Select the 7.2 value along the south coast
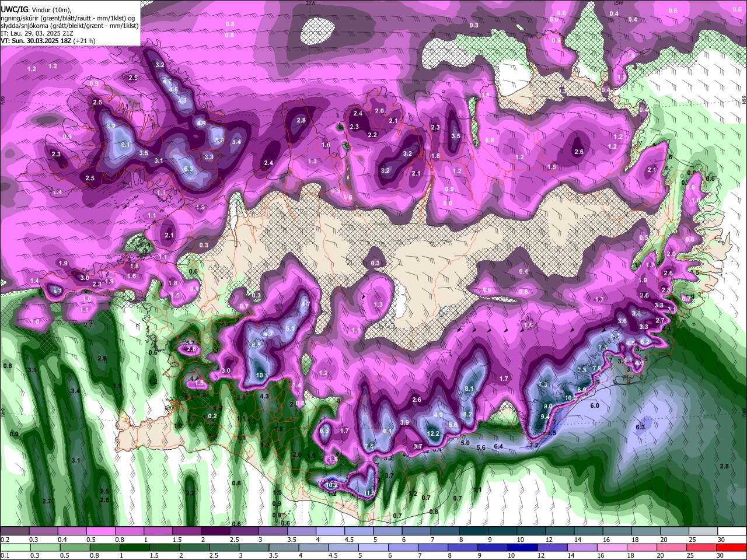 (x=534, y=445)
